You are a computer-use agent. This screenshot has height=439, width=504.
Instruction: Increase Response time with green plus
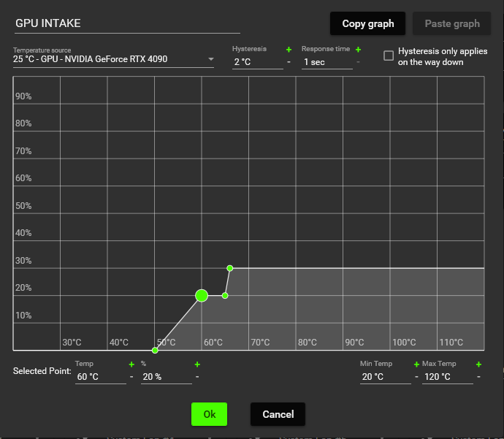358,50
